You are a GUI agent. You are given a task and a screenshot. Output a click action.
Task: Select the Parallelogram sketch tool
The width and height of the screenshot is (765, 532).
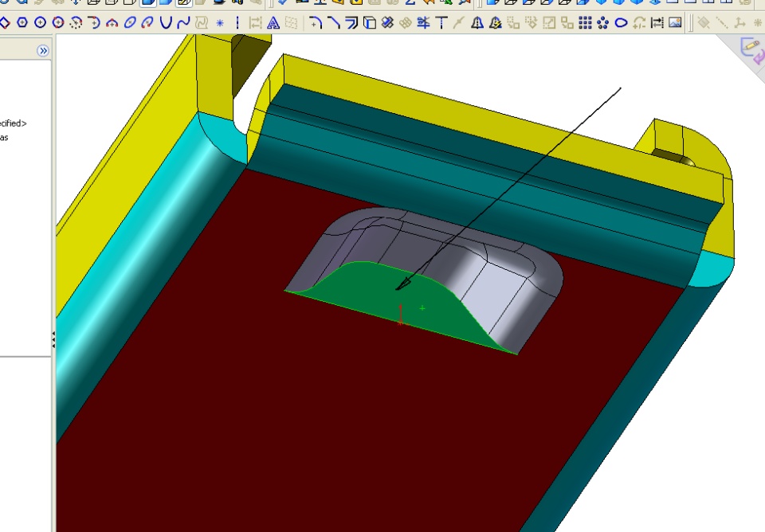(5, 22)
